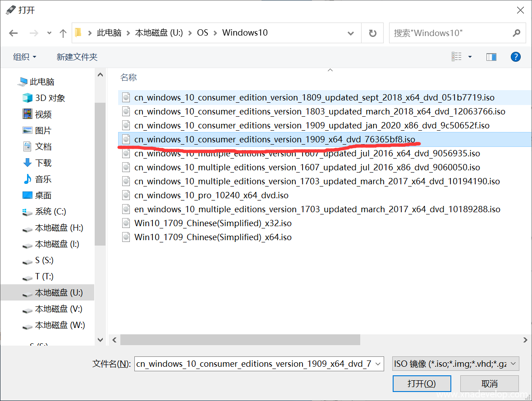The image size is (532, 401).
Task: Select 音乐 in the navigation pane
Action: point(43,179)
